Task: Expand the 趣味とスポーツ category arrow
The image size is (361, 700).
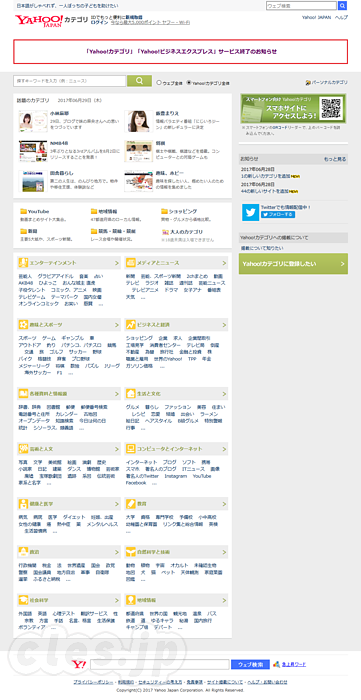Action: point(117,325)
